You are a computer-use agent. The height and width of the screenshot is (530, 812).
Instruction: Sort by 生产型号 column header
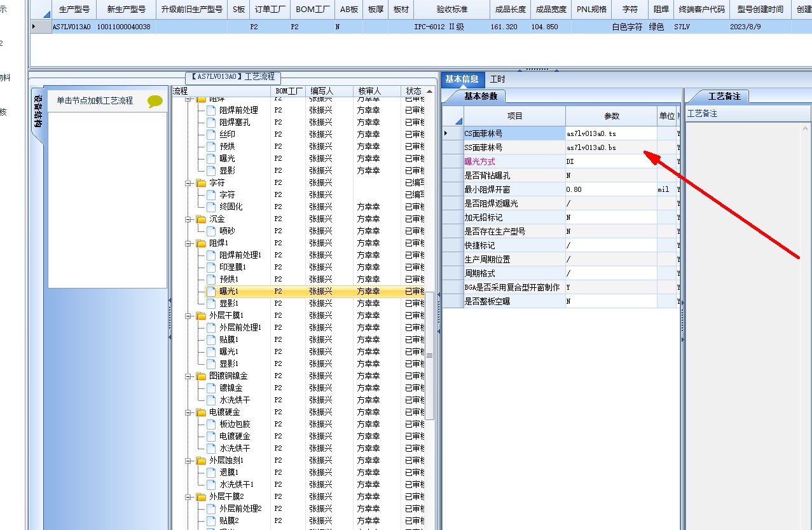(x=73, y=10)
